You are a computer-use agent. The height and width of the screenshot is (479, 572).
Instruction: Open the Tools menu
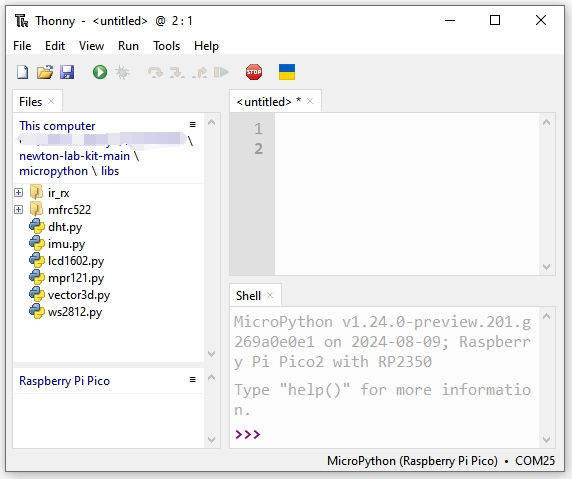[x=166, y=46]
